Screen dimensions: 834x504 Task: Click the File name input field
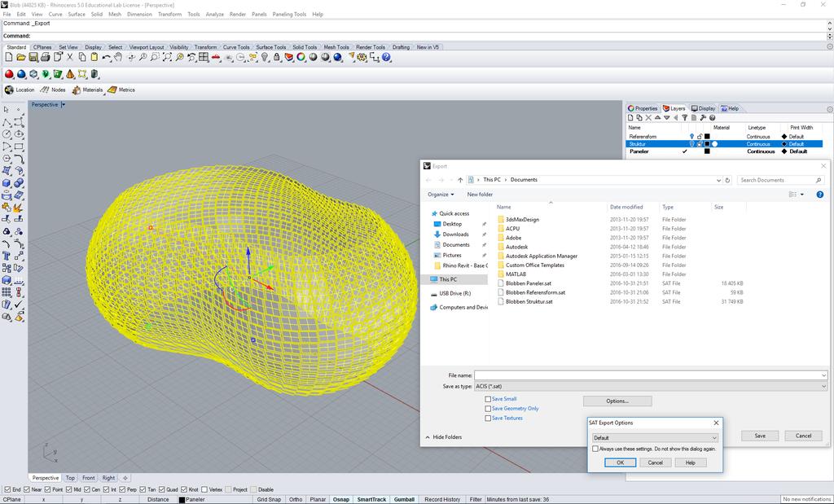click(x=647, y=375)
